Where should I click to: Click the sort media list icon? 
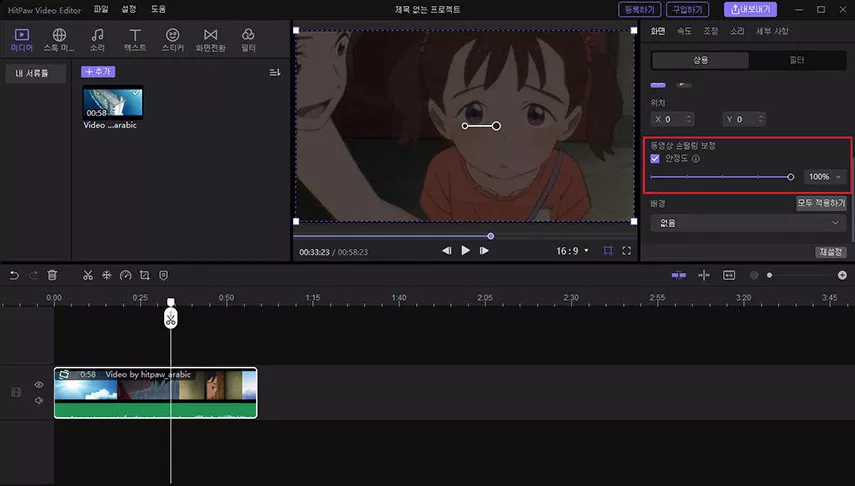[x=275, y=72]
